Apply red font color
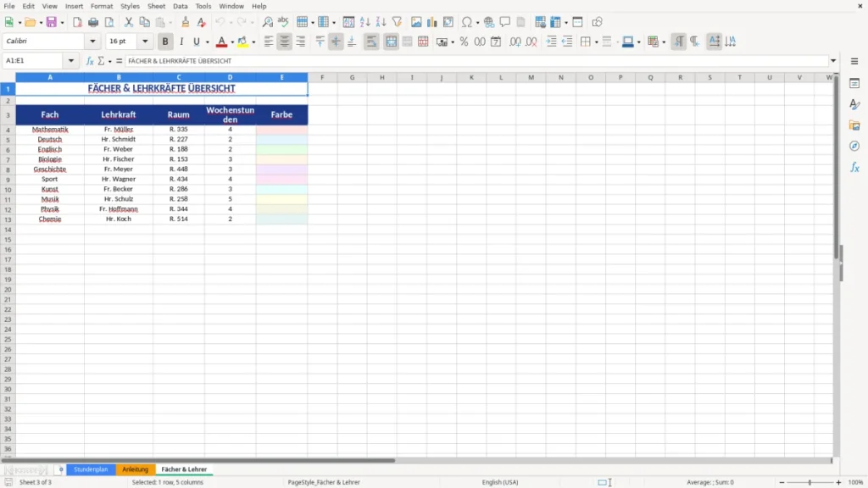868x488 pixels. click(221, 42)
